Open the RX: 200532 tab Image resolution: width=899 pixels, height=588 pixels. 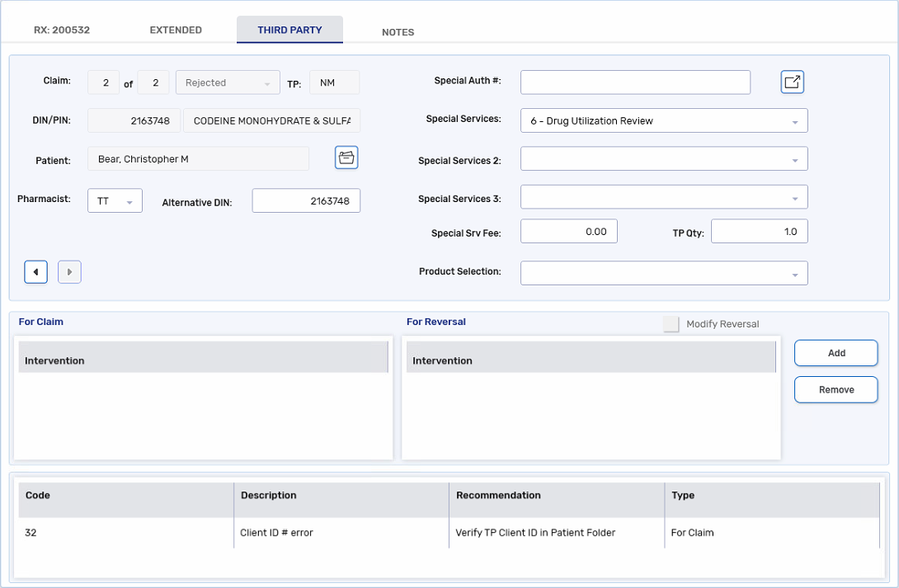(x=62, y=31)
